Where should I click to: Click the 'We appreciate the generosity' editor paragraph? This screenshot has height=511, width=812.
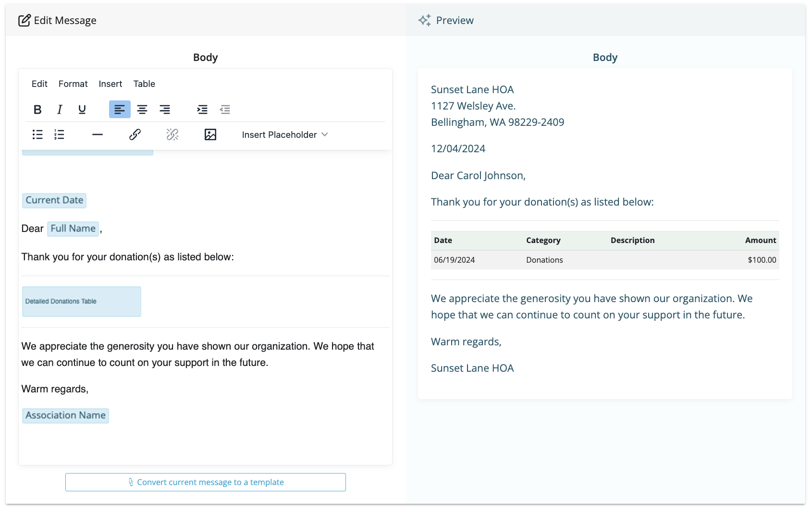pos(197,354)
